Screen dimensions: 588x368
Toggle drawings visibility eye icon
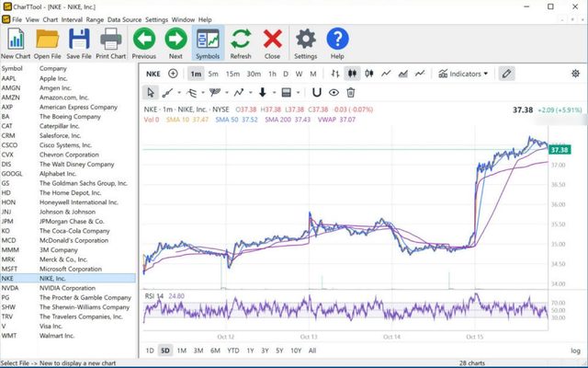coord(334,92)
